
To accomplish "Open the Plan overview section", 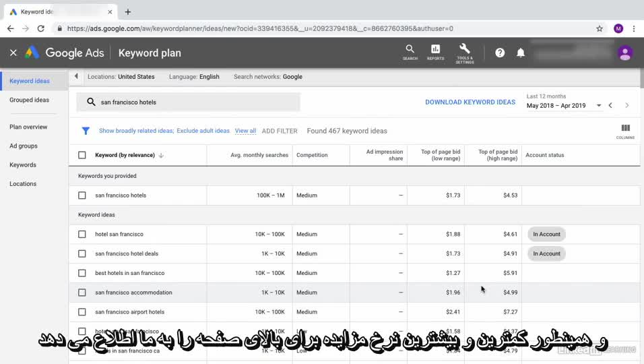I will pos(28,127).
